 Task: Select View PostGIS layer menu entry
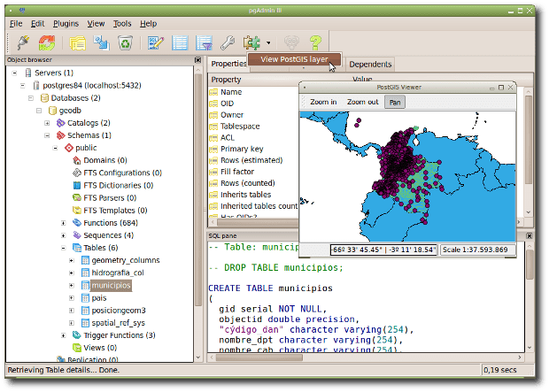pos(294,59)
